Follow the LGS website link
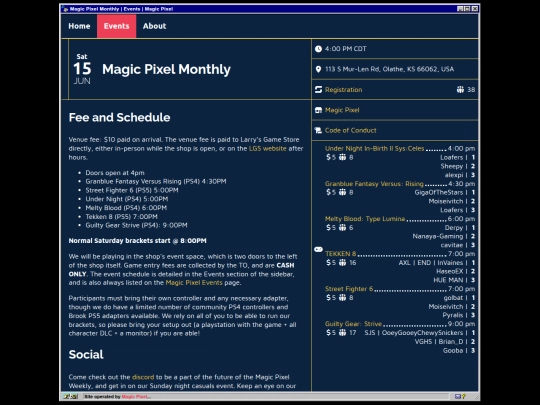Viewport: 540px width, 405px height. click(268, 148)
